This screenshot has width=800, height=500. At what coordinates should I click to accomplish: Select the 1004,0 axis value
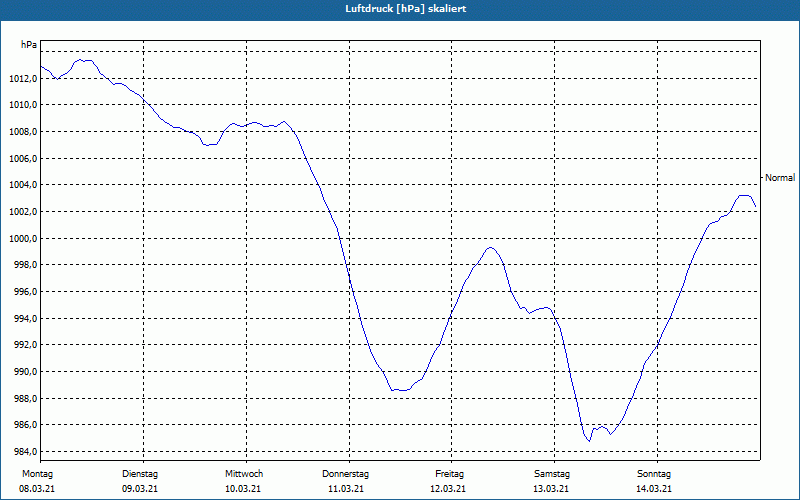(23, 185)
